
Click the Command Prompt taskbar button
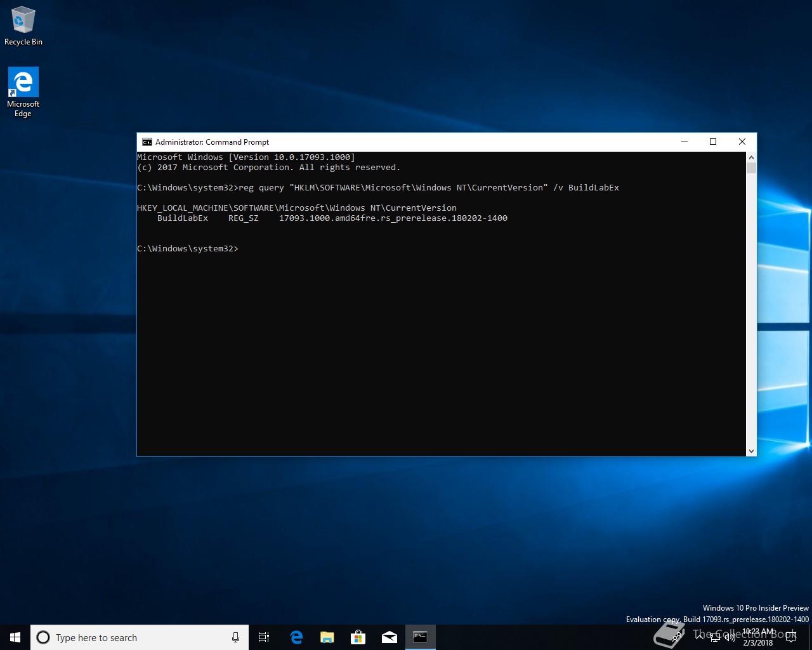point(420,637)
